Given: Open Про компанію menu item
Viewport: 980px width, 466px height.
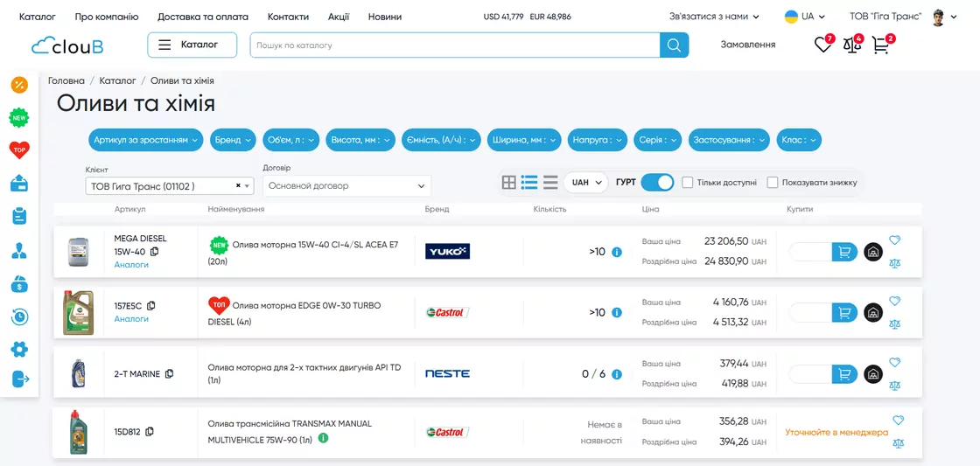Looking at the screenshot, I should (107, 17).
